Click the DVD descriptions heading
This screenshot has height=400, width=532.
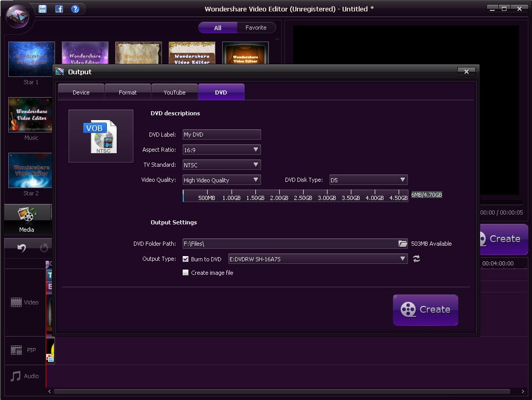tap(175, 113)
